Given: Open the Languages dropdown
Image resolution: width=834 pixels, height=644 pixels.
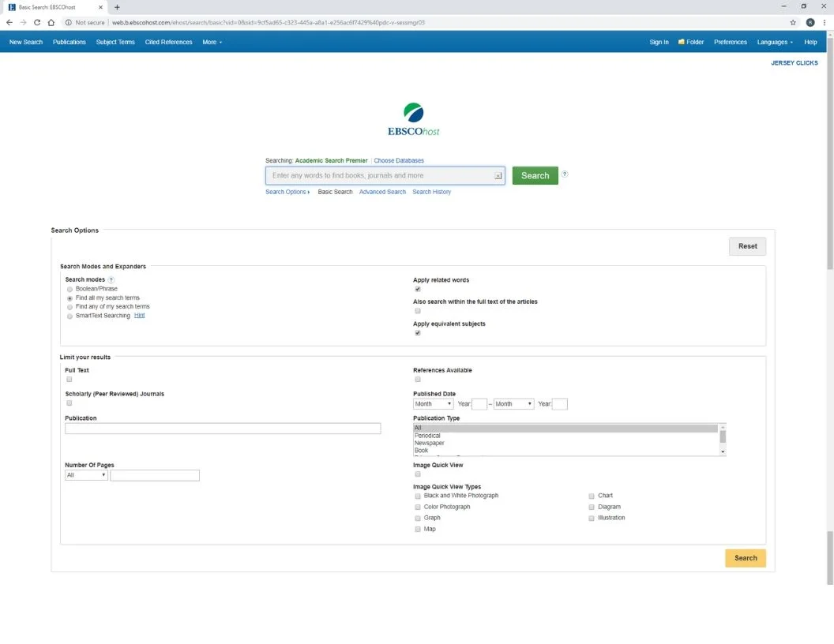Looking at the screenshot, I should (775, 42).
